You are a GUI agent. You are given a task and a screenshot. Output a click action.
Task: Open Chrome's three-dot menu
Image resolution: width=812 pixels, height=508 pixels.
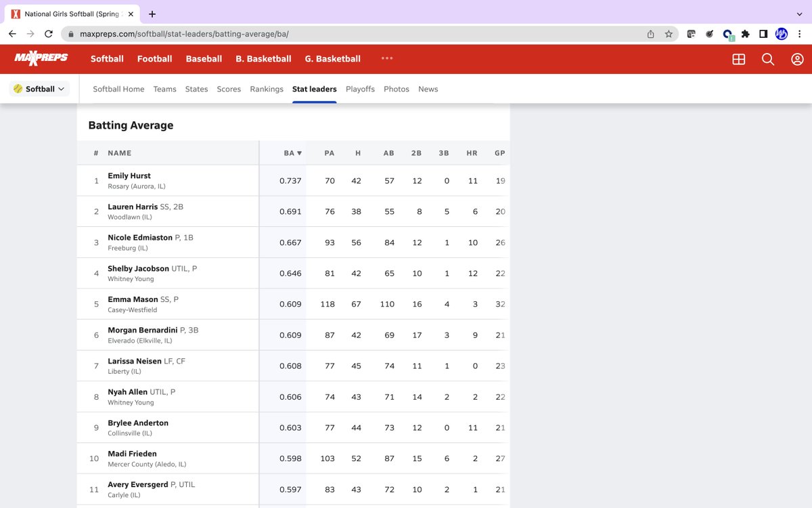(800, 34)
